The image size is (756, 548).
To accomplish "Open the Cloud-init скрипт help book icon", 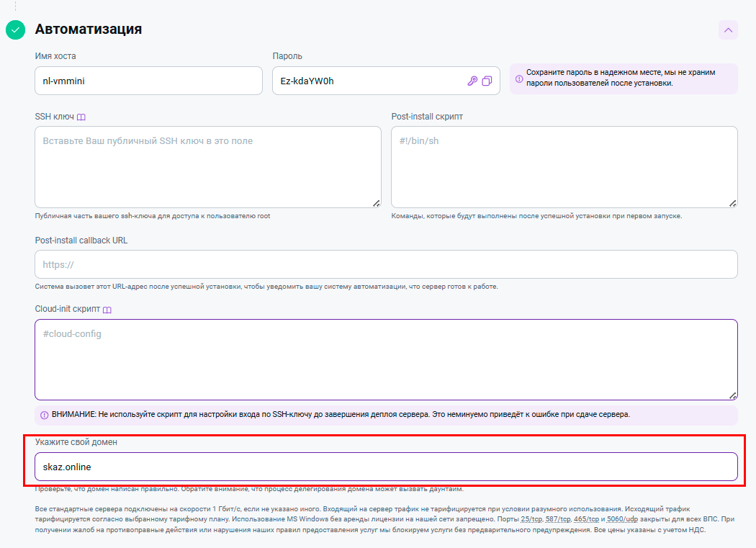I will point(107,310).
